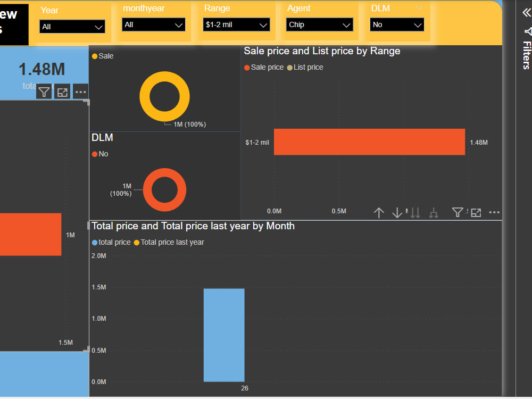This screenshot has height=399, width=532.
Task: Click the filter icon on the 1.48M card
Action: (x=44, y=91)
